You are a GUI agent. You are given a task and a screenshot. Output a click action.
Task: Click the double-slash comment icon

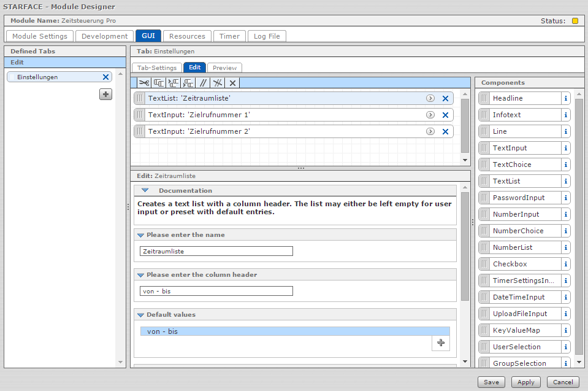[x=203, y=83]
